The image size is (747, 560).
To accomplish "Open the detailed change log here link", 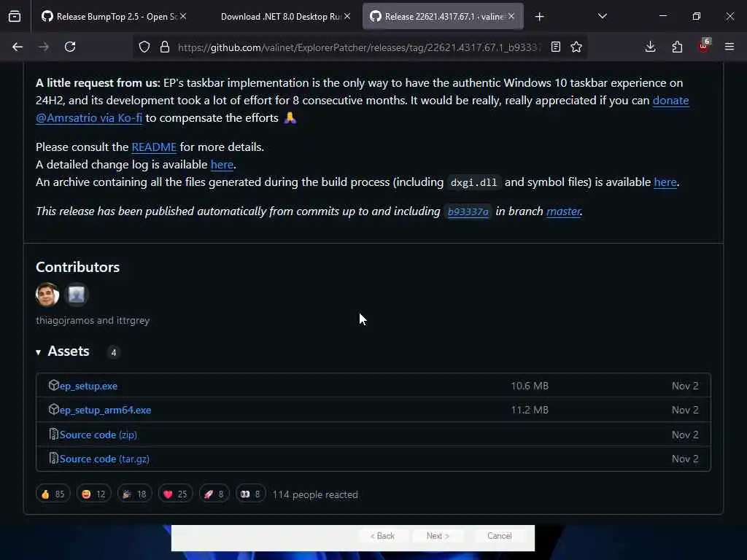I will pos(222,165).
